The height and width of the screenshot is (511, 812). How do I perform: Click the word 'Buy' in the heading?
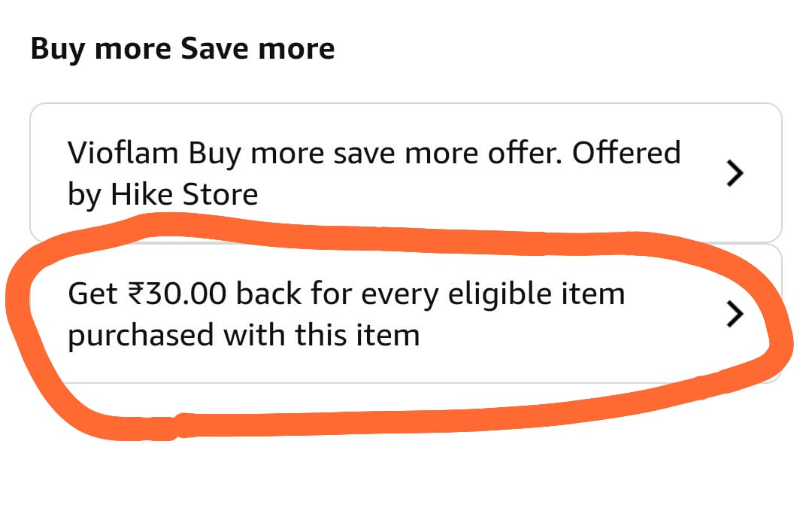coord(56,50)
